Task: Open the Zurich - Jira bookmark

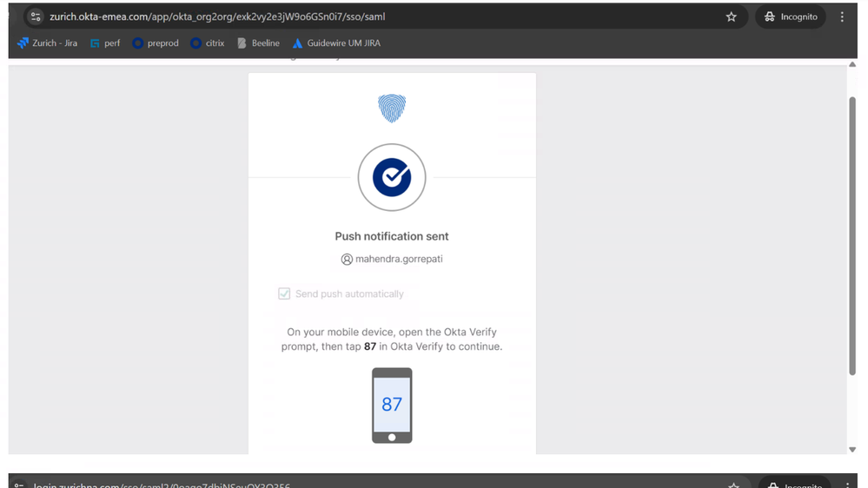Action: pyautogui.click(x=47, y=43)
